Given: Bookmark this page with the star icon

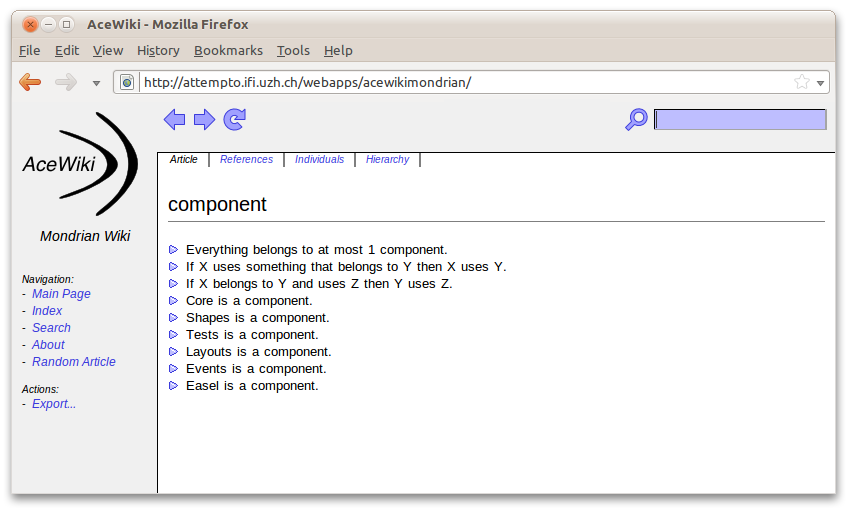Looking at the screenshot, I should click(801, 82).
